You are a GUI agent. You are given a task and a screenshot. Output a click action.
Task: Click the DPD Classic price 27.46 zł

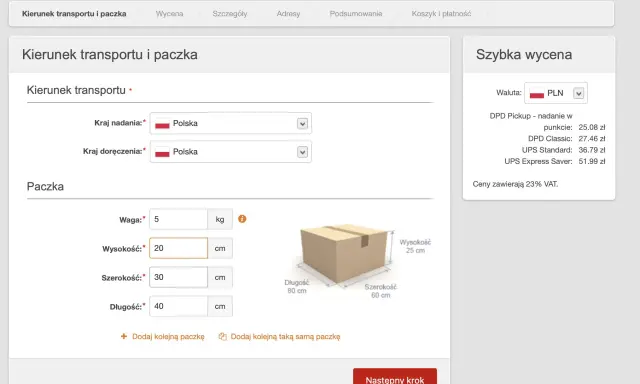pos(591,139)
